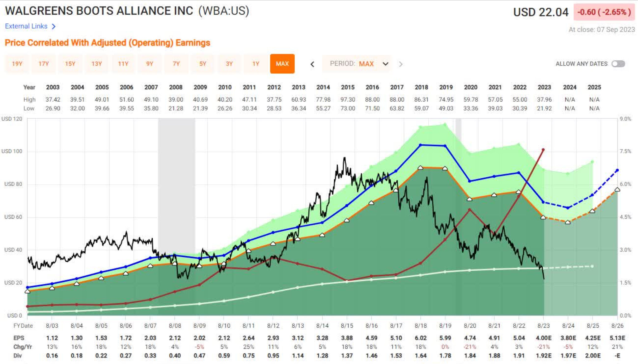Click the 8/20 red line data point
Image resolution: width=638 pixels, height=364 pixels.
click(x=469, y=210)
